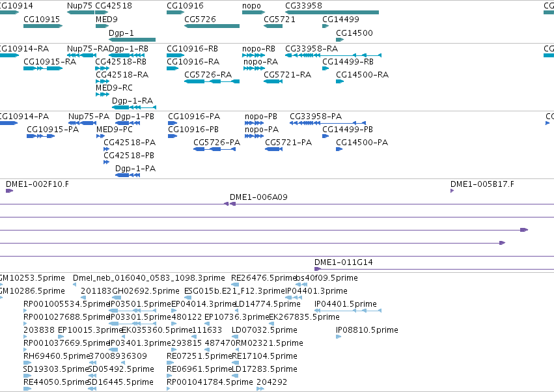
Task: Click the CG14500-PA protein label
Action: click(362, 143)
